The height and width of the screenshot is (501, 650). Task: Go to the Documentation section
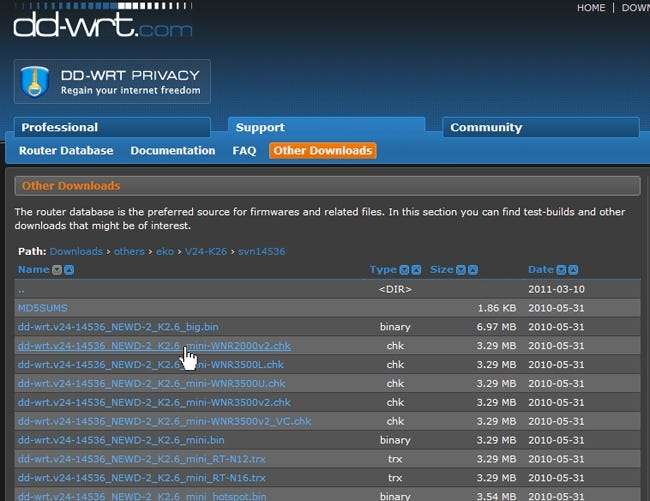(173, 151)
